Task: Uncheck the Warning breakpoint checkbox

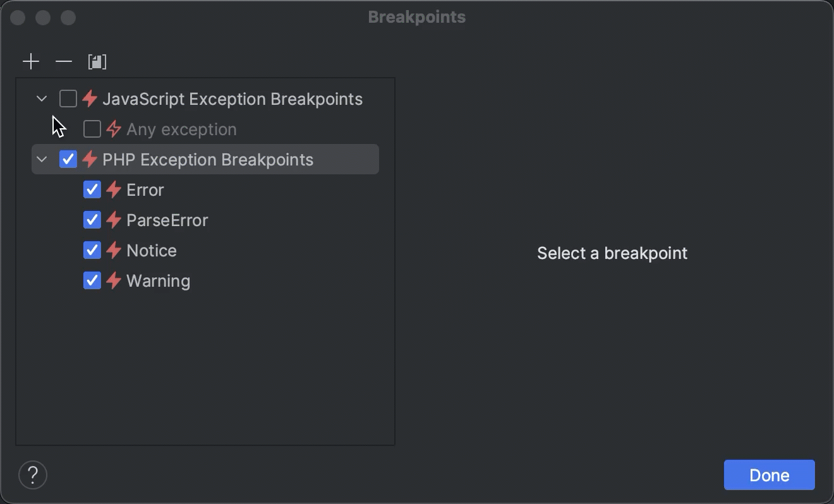Action: tap(92, 280)
